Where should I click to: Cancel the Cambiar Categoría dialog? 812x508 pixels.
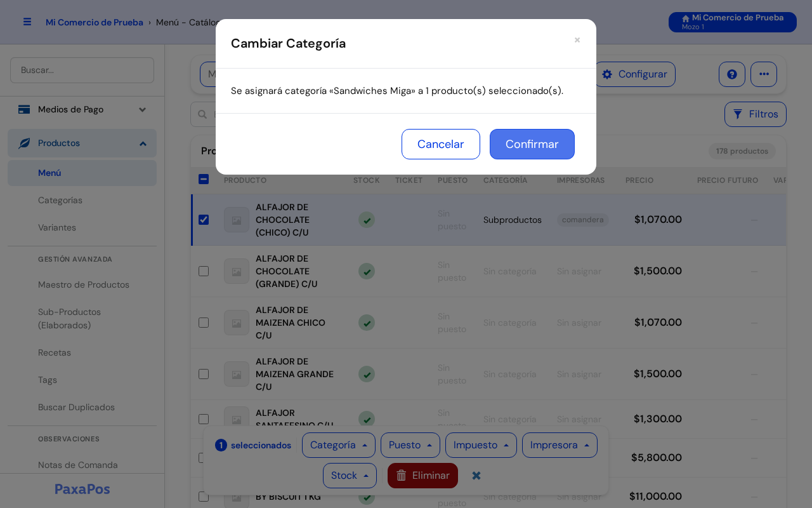(440, 144)
